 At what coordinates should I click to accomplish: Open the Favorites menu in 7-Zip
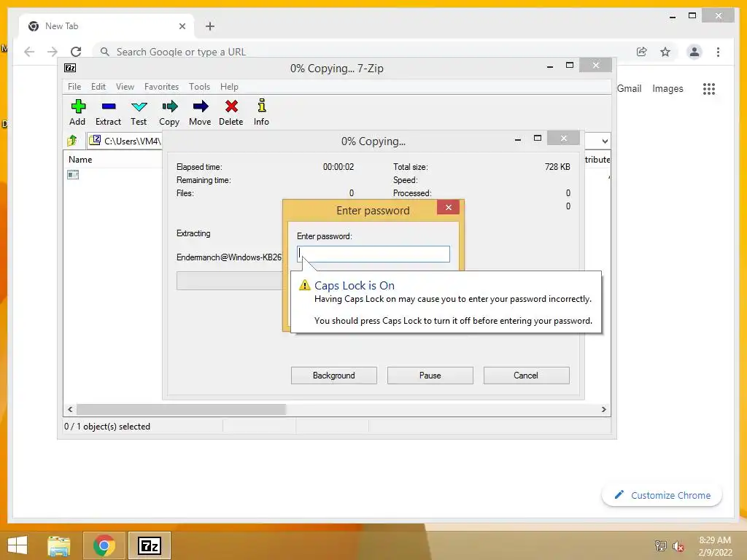(x=161, y=87)
